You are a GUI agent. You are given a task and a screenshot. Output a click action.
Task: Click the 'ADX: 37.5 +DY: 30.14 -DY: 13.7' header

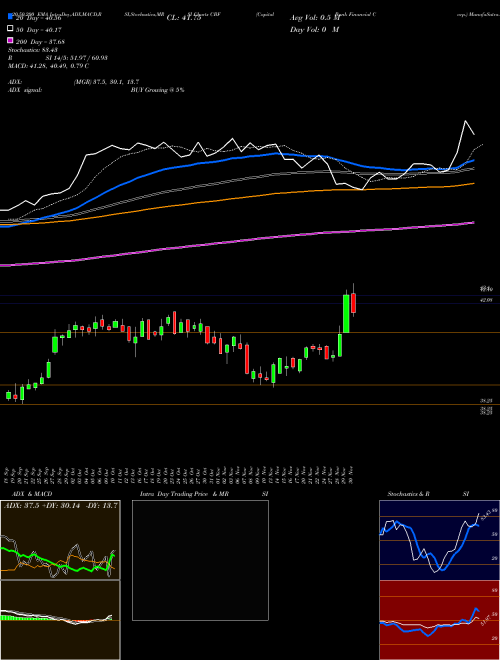[x=61, y=506]
